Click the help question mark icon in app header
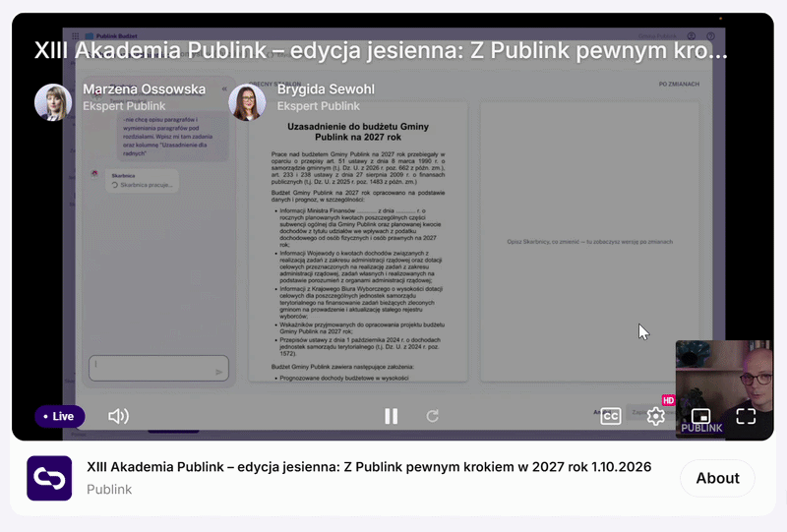 point(710,36)
